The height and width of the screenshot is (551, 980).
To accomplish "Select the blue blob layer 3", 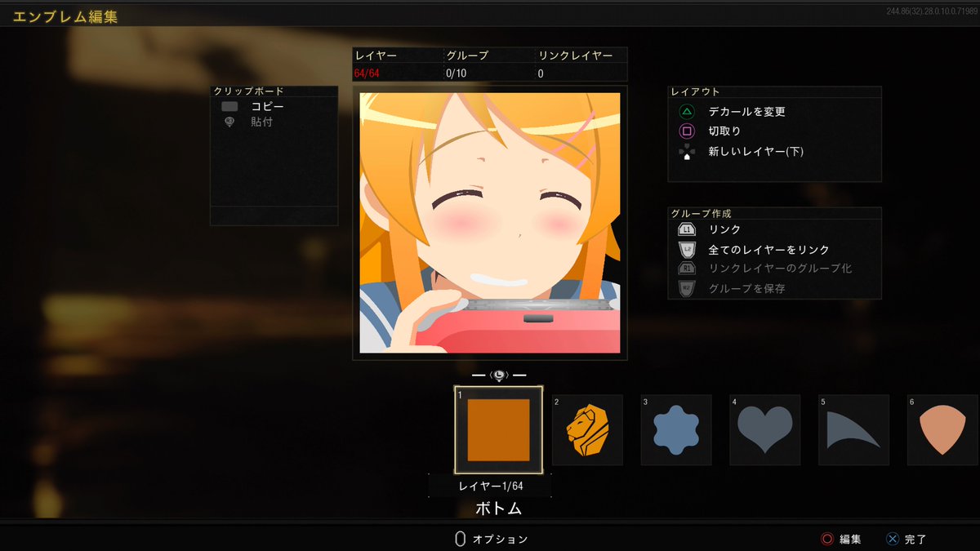I will 676,430.
